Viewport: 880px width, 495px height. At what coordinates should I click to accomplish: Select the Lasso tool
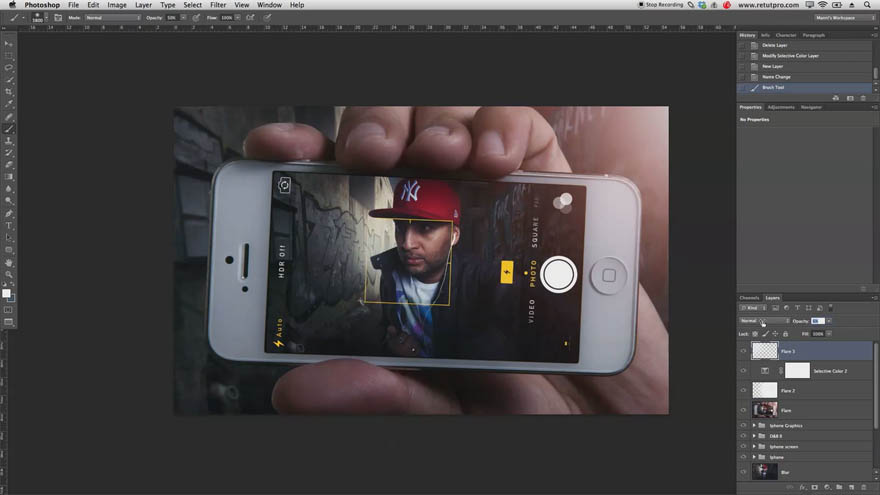pos(8,67)
